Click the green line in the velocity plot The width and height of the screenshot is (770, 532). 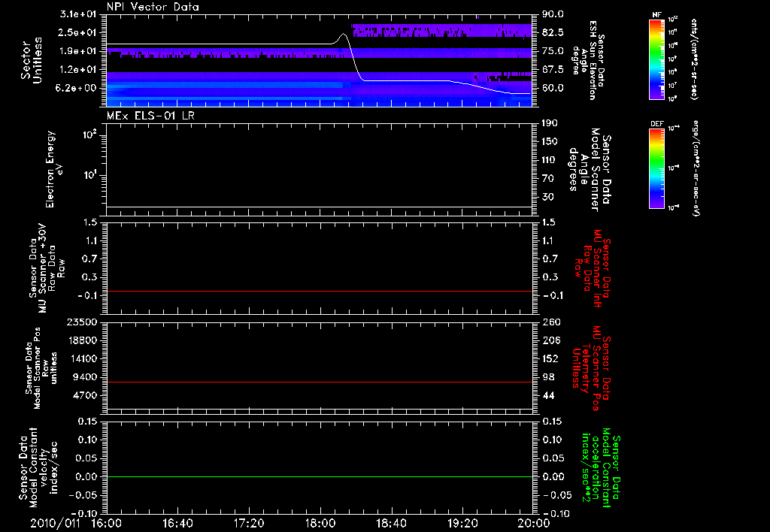[319, 476]
